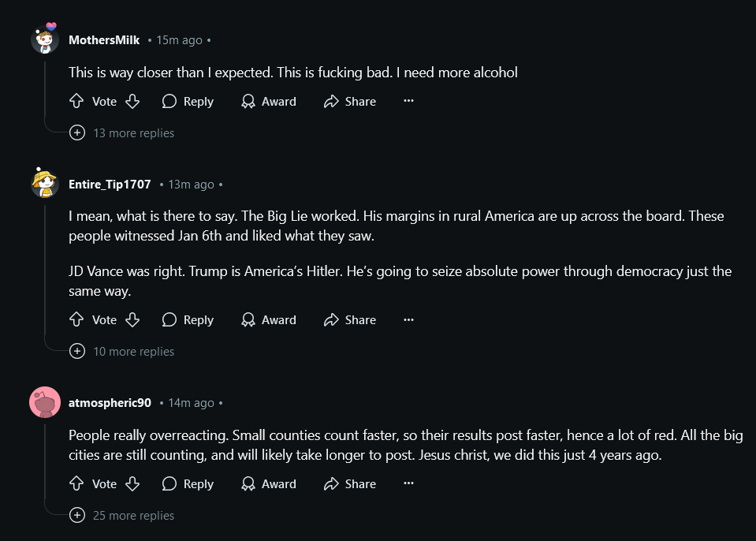This screenshot has height=541, width=756.
Task: Open more options on MothersMilk's comment
Action: coord(408,101)
